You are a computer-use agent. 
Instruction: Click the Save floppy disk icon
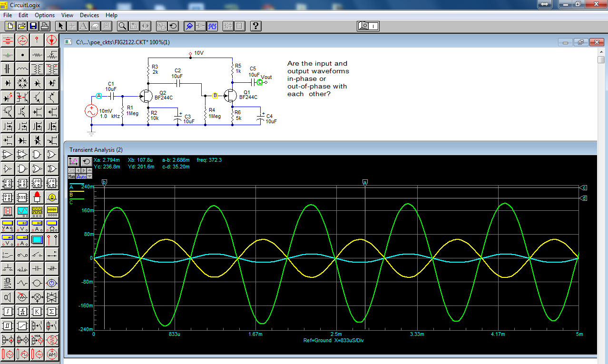point(33,26)
